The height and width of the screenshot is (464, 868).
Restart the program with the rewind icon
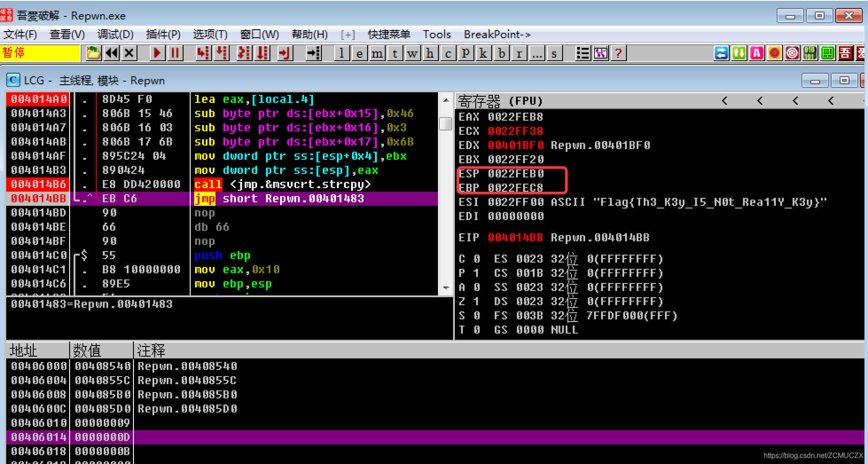(111, 53)
